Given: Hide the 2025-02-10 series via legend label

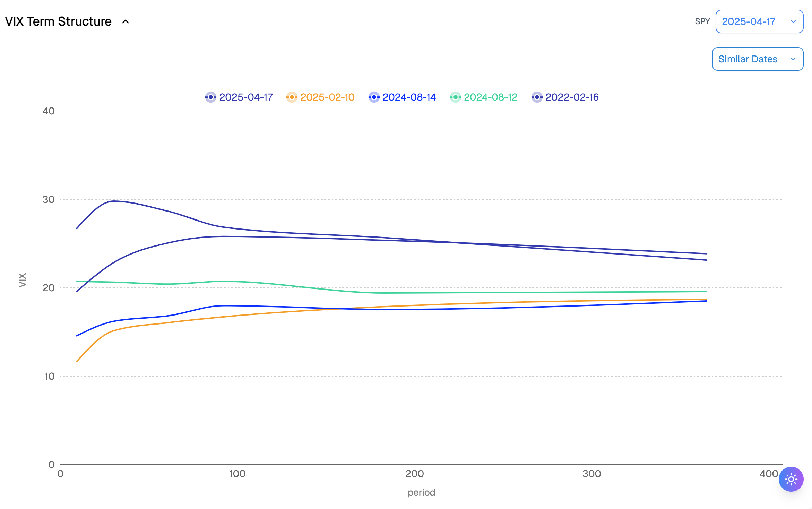Looking at the screenshot, I should (327, 97).
